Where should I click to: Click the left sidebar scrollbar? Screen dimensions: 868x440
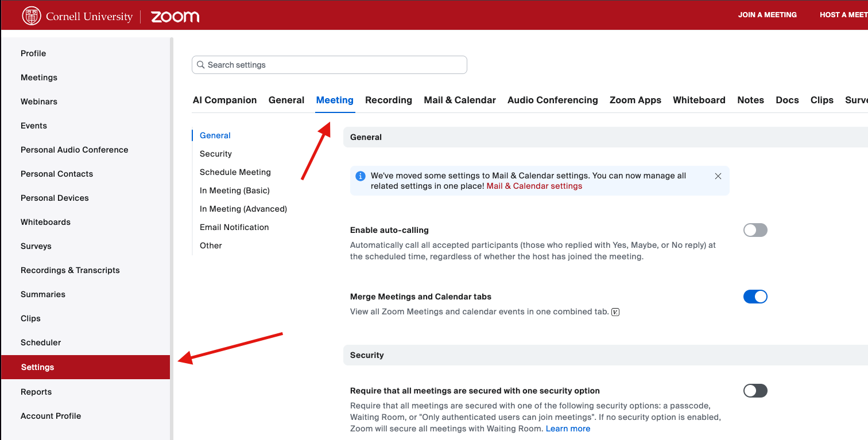[171, 229]
